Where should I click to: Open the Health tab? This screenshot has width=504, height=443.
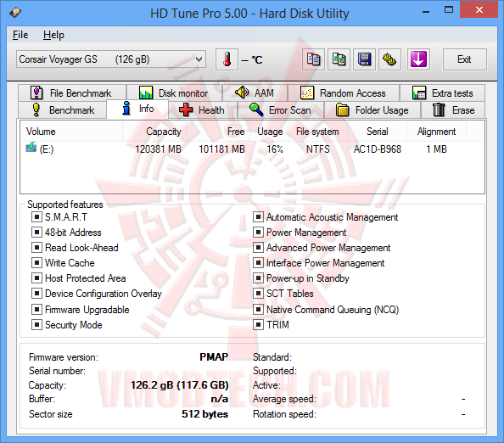coord(203,110)
